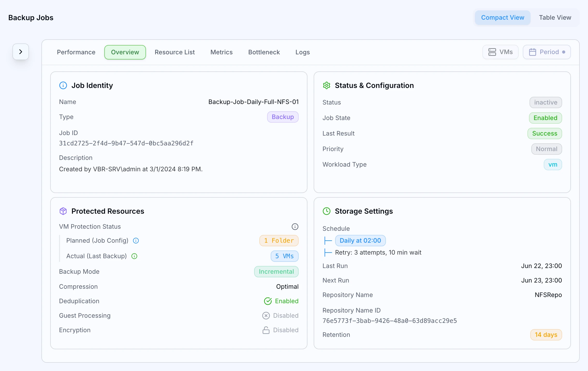Click the 5 VMs badge

tap(284, 256)
